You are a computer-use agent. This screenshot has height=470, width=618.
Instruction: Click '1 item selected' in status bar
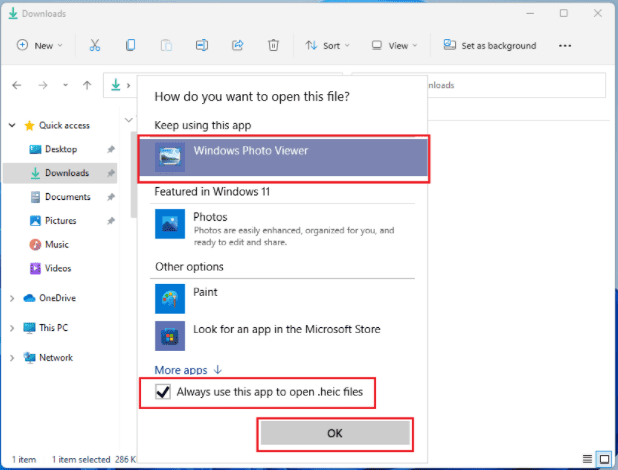tap(81, 459)
